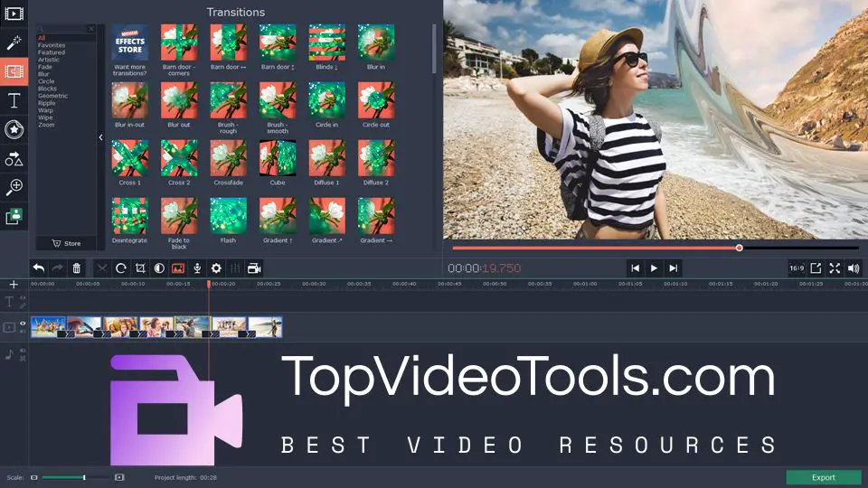Click the Redo arrow
The width and height of the screenshot is (868, 488).
(57, 268)
